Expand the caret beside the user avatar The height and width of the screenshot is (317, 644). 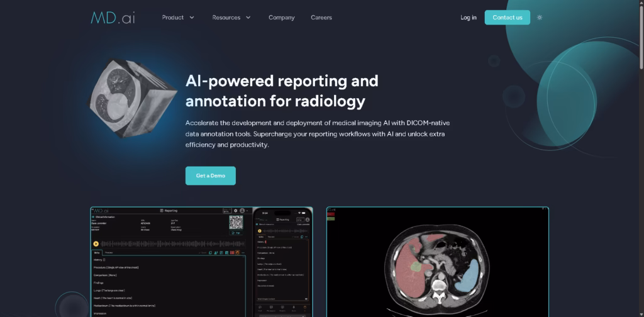tap(247, 211)
